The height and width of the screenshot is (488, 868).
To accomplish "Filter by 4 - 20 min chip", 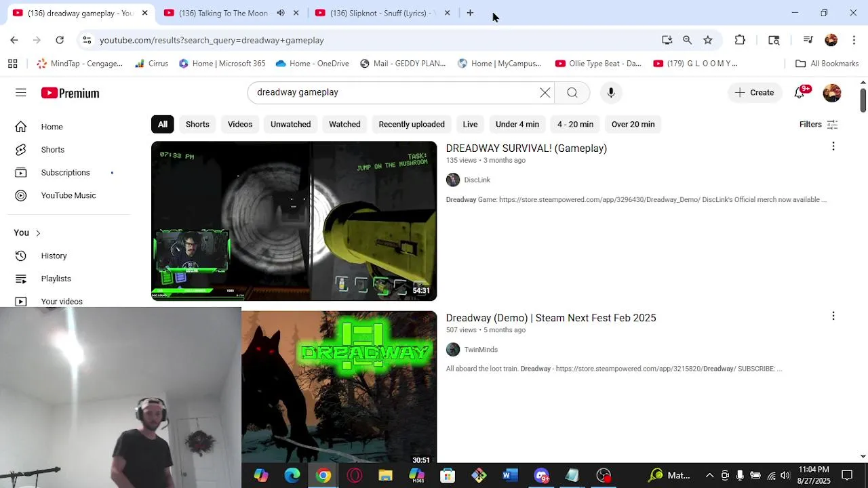I will pyautogui.click(x=575, y=124).
